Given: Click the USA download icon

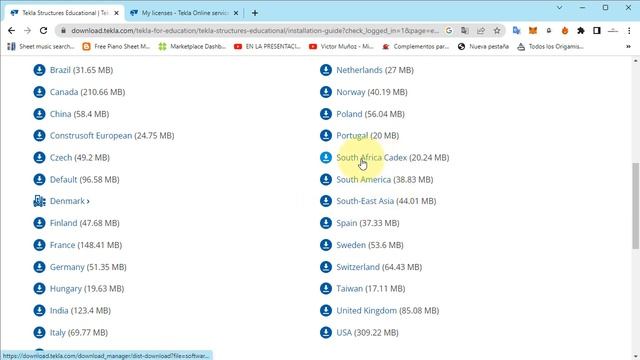Looking at the screenshot, I should pyautogui.click(x=326, y=333).
